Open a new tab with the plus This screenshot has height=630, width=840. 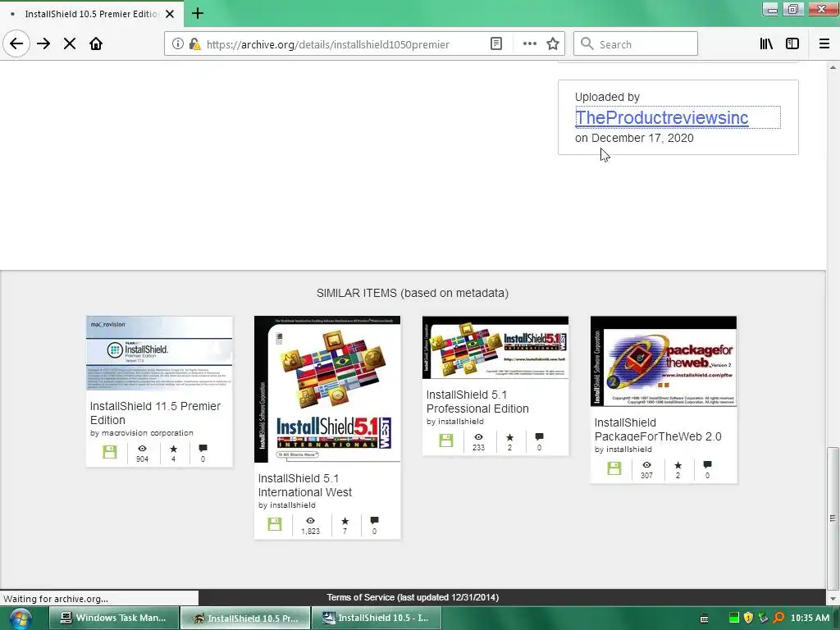point(198,13)
